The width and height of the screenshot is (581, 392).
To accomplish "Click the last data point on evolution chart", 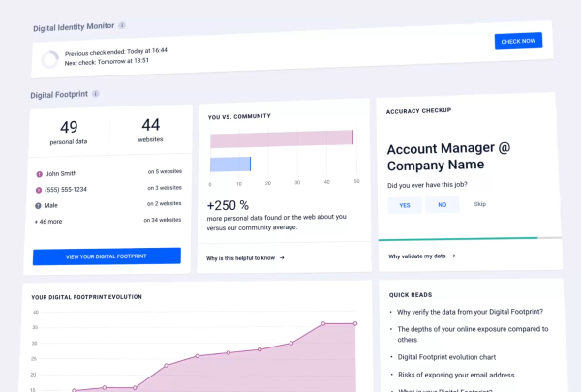I will point(355,324).
